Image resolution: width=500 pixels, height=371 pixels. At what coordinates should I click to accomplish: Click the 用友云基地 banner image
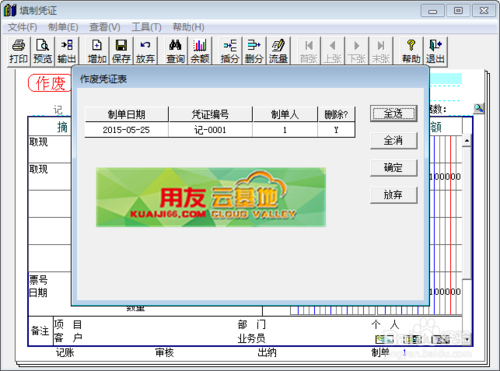(x=211, y=197)
